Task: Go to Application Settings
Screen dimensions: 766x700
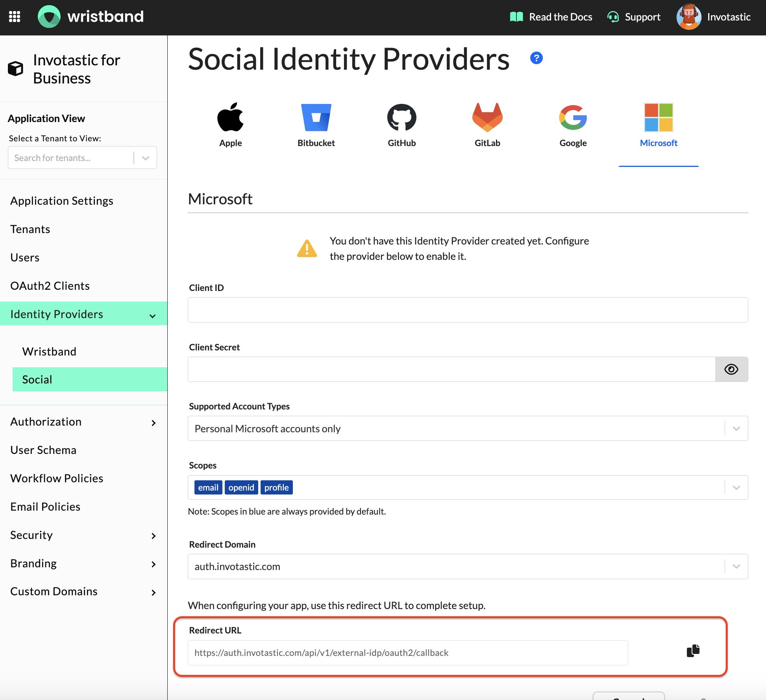Action: (x=62, y=201)
